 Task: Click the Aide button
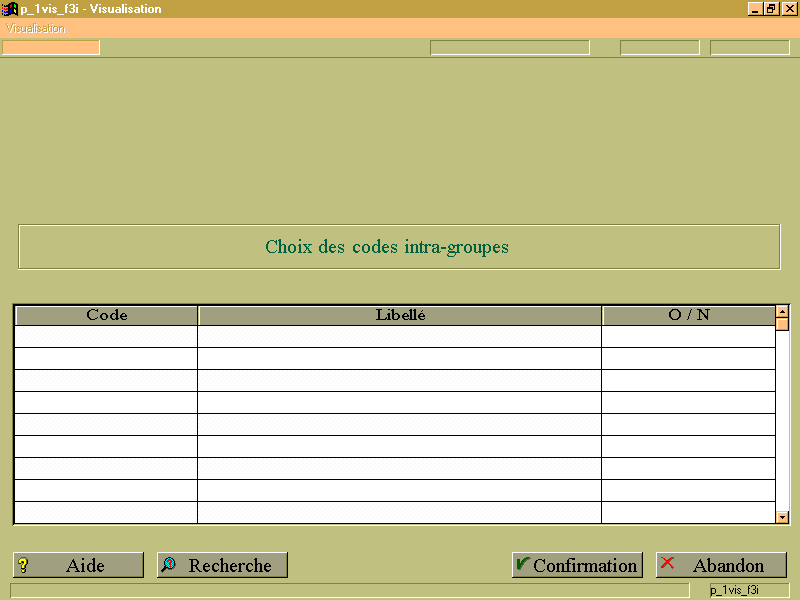(x=79, y=565)
